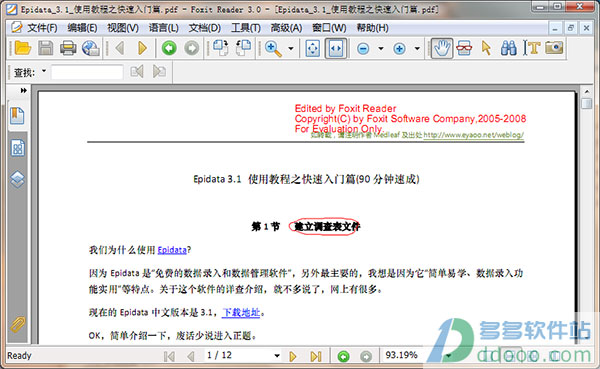Open the Attachments paperclip panel
The height and width of the screenshot is (369, 600).
18,325
